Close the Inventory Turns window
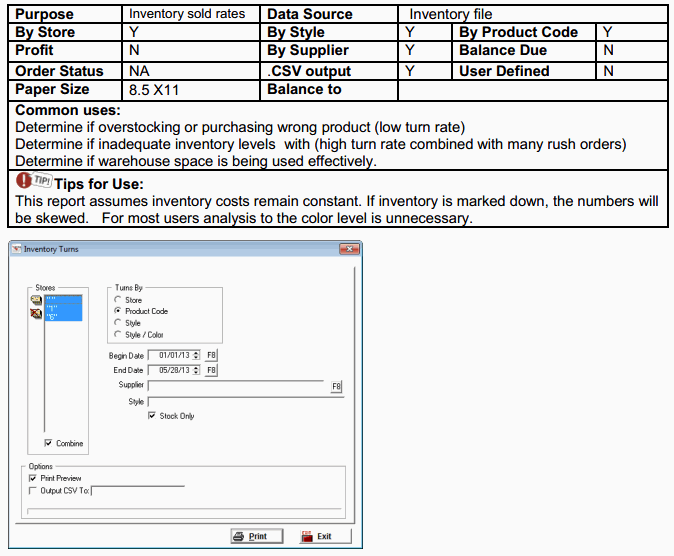The height and width of the screenshot is (556, 674). coord(349,249)
